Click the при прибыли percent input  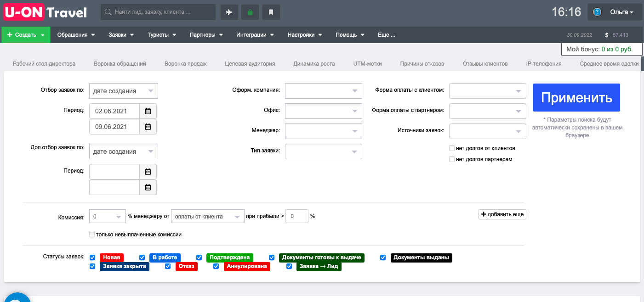coord(297,216)
